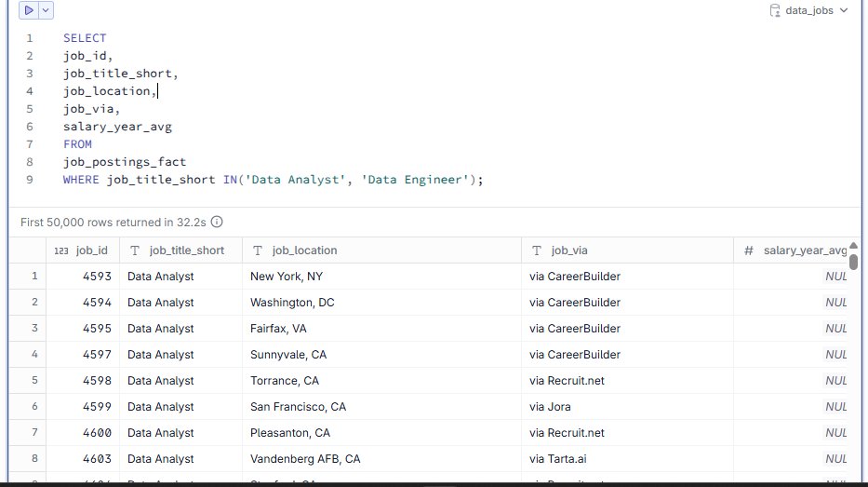Click the rows returned status text
Viewport: 868px width, 487px height.
click(113, 223)
